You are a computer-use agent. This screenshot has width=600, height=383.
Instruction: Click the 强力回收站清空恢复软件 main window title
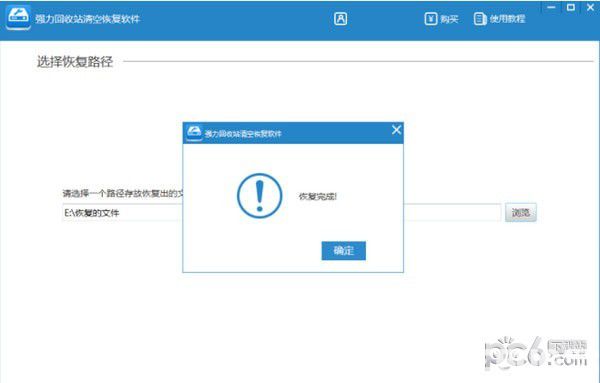click(88, 19)
